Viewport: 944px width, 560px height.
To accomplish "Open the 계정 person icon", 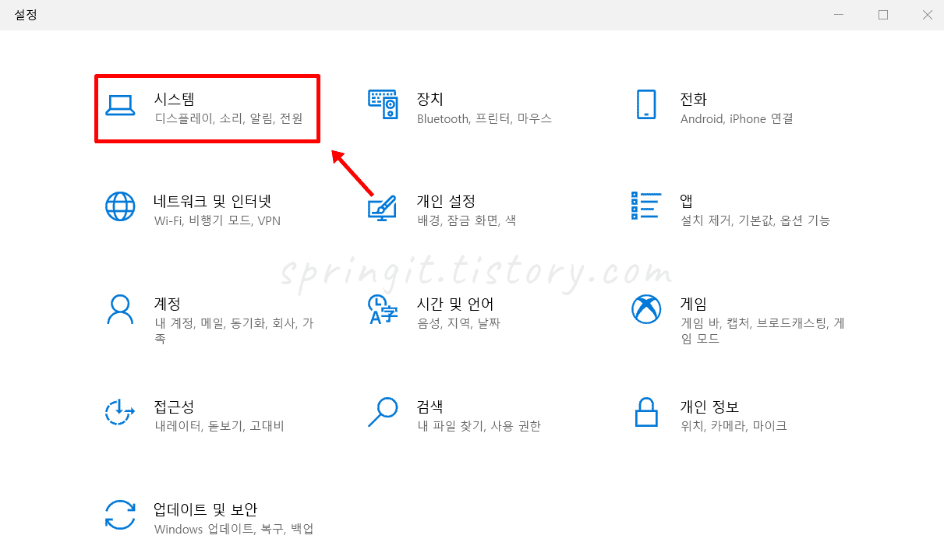I will 120,309.
